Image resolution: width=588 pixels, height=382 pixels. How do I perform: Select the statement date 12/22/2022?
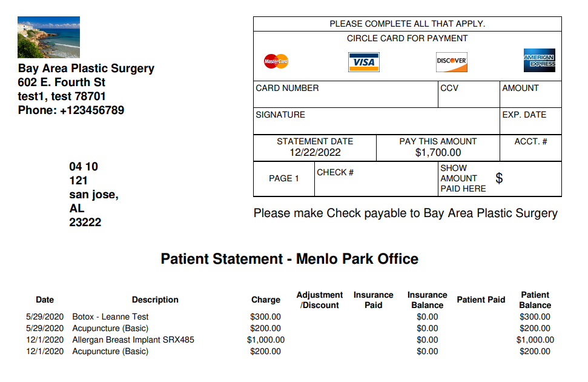click(x=315, y=153)
